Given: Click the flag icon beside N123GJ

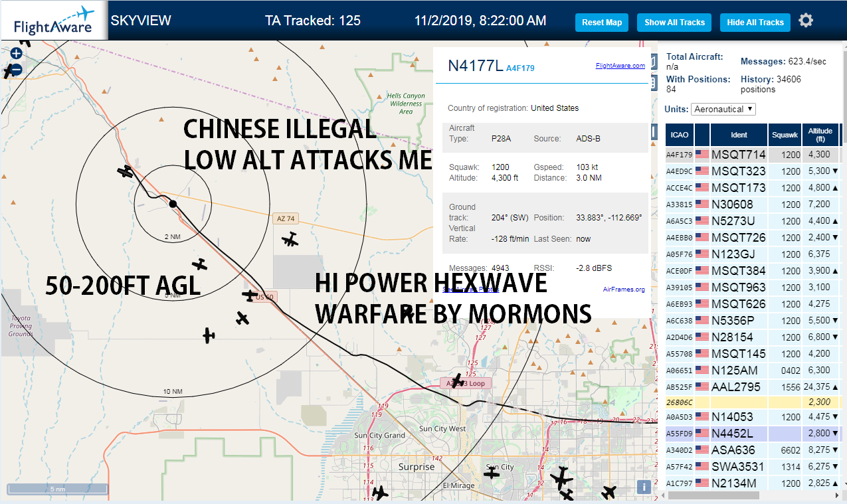Looking at the screenshot, I should (702, 254).
